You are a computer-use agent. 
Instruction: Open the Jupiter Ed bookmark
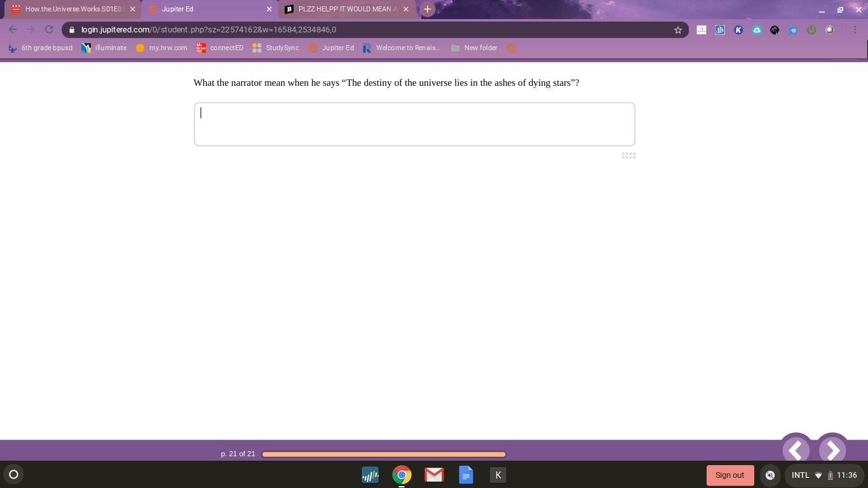[331, 48]
